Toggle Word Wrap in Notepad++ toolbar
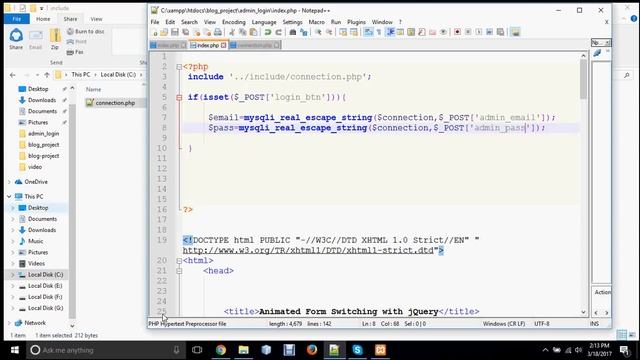Viewport: 640px width, 360px height. point(368,32)
